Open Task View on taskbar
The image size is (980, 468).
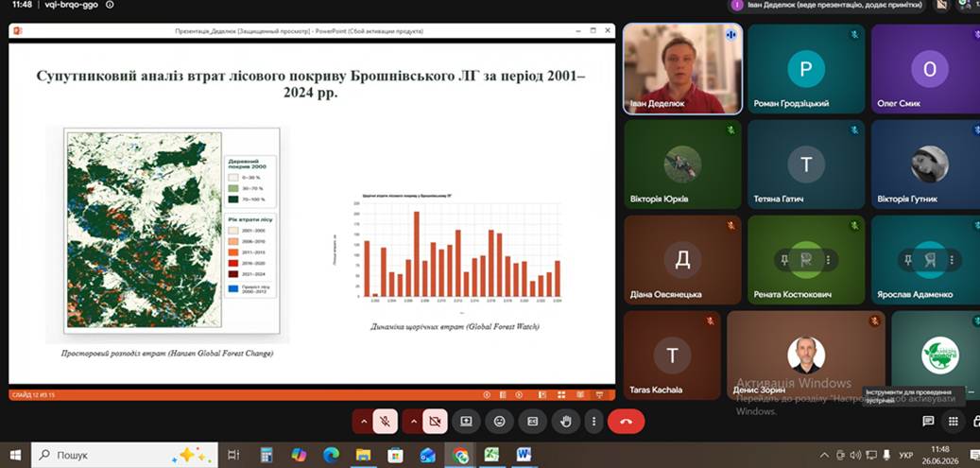coord(233,455)
